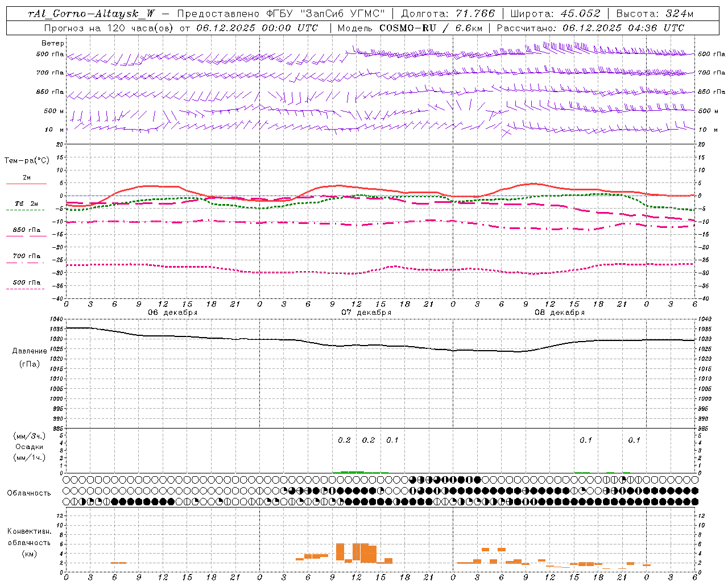Click the green precipitation bar on 07 декабря
The width and height of the screenshot is (728, 582).
coord(352,472)
